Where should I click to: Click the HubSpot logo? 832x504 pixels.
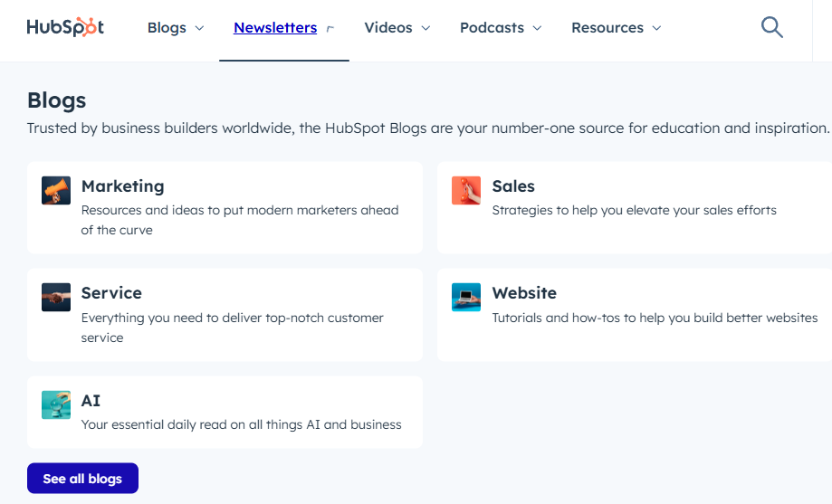tap(65, 27)
